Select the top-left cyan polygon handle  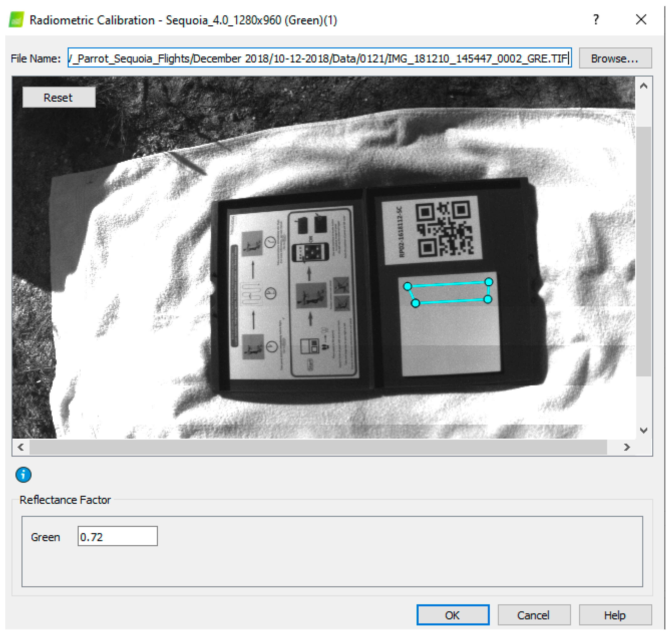click(407, 286)
